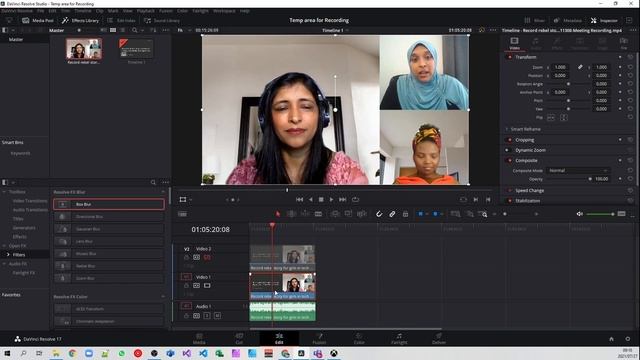Toggle Loop playback
The height and width of the screenshot is (360, 640).
tap(356, 200)
